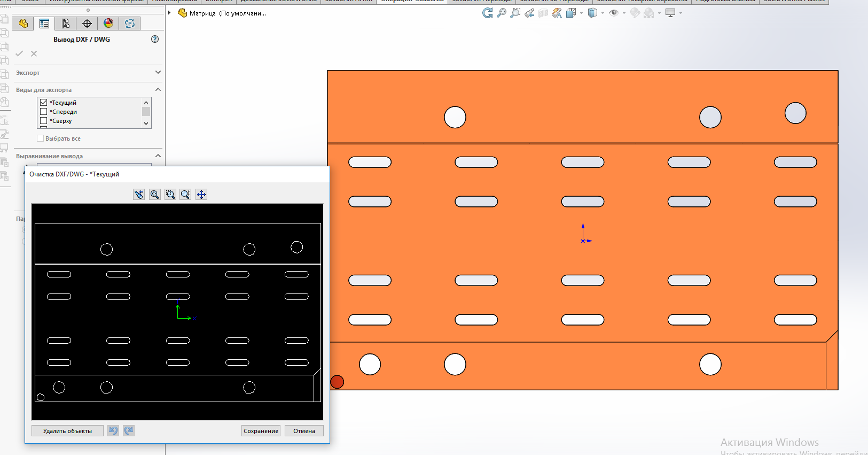Uncheck the *Текущий view checkbox

click(x=44, y=103)
